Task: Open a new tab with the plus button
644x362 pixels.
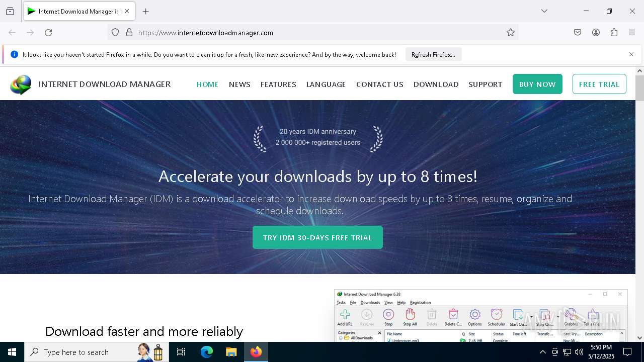Action: tap(145, 11)
